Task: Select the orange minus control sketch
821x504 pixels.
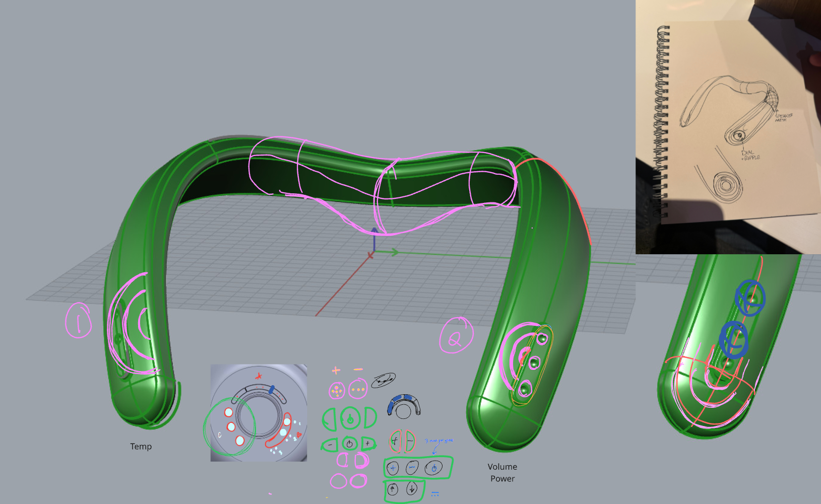Action: point(357,369)
